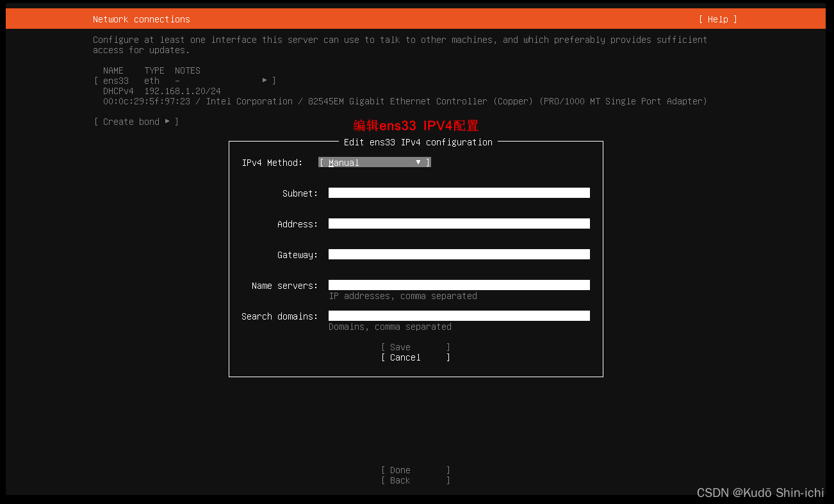
Task: Click the Name servers input field
Action: point(459,285)
